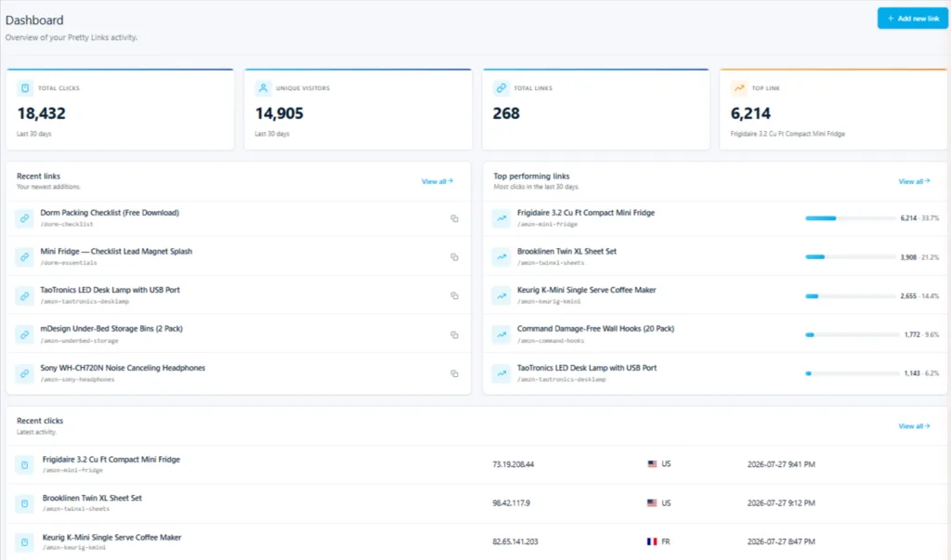Copy the Dorm Packing Checklist link
This screenshot has width=951, height=560.
pos(454,218)
